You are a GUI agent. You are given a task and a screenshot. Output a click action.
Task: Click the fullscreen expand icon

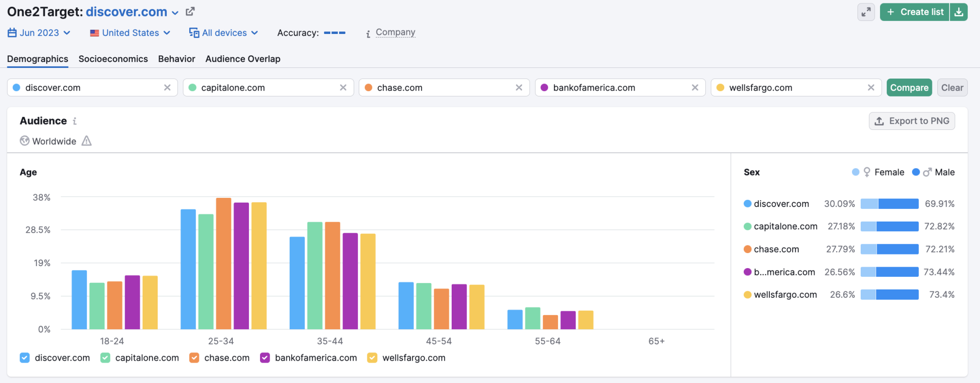866,12
